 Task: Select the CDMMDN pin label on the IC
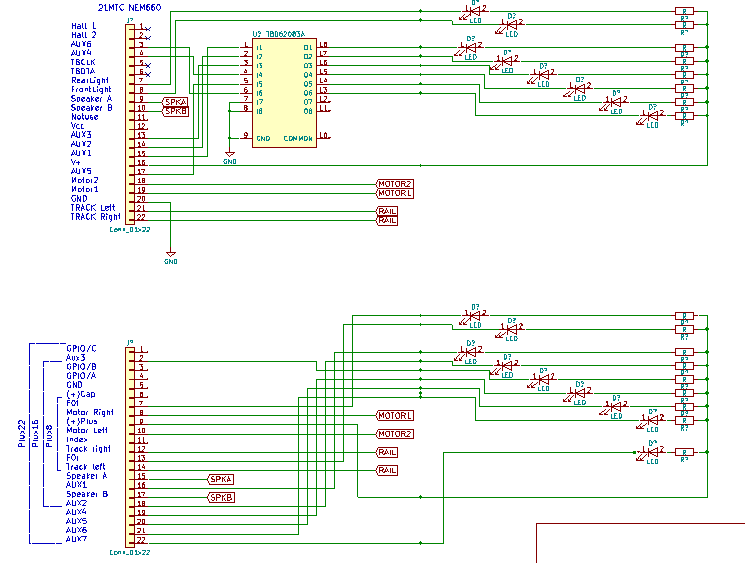pos(298,139)
